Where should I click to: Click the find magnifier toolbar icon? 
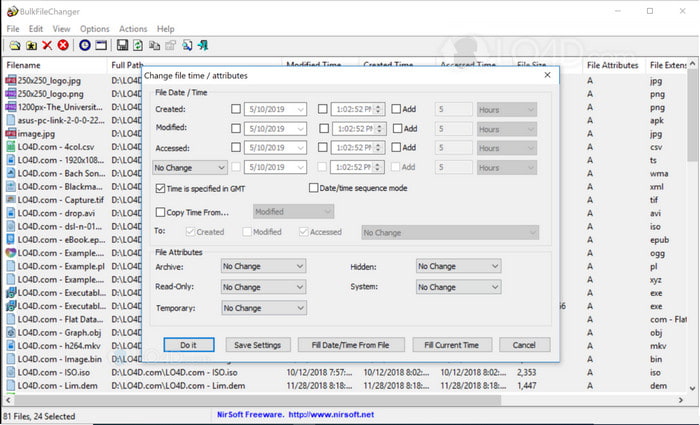[187, 45]
